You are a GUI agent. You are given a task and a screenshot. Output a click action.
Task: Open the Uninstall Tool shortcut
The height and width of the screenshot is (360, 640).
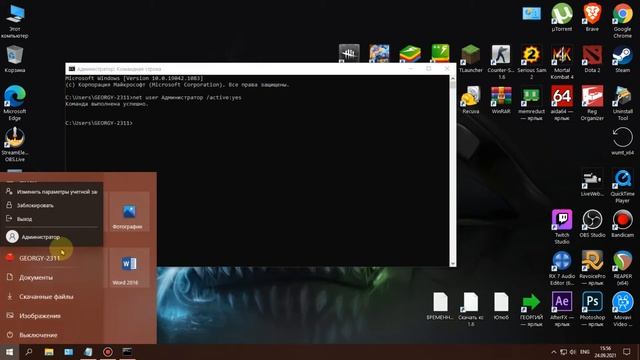click(x=622, y=103)
